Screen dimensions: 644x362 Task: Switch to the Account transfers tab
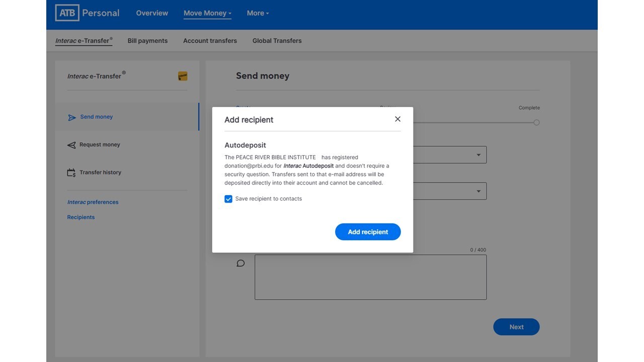coord(210,41)
